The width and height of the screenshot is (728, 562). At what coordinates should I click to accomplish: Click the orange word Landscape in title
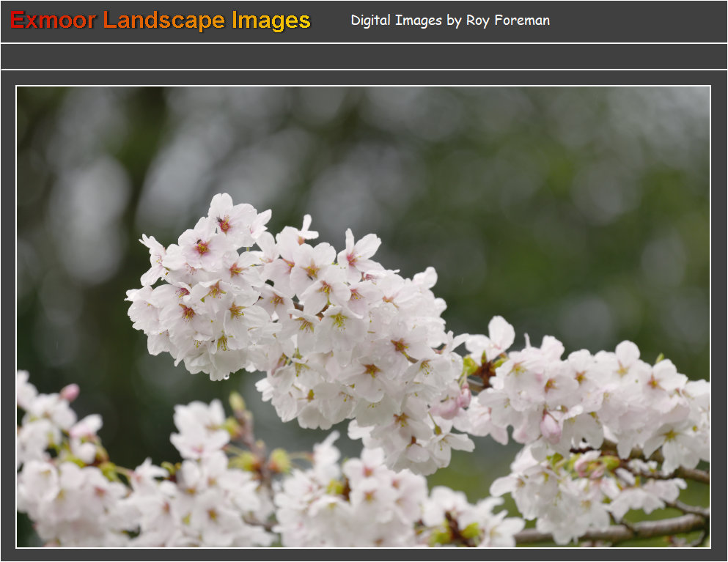(163, 21)
